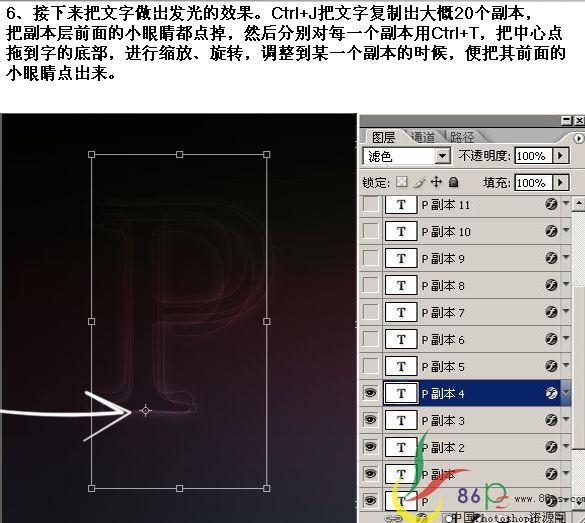Show the P 副本 7 layer visibility box
The width and height of the screenshot is (585, 523).
[x=370, y=312]
